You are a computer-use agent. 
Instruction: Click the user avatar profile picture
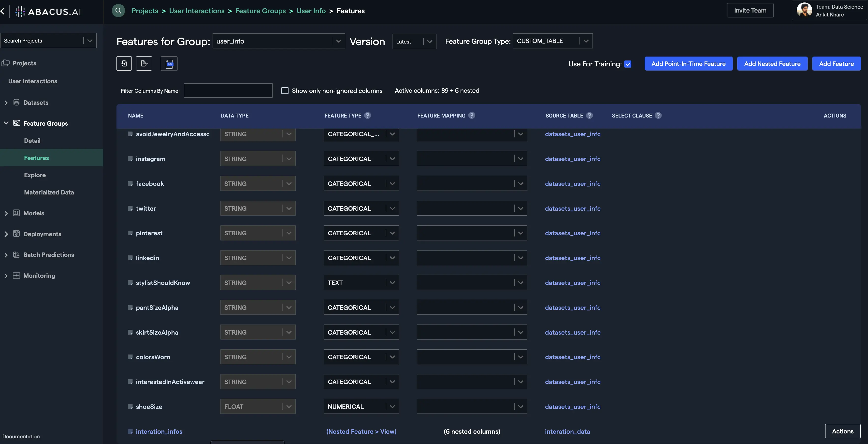804,10
